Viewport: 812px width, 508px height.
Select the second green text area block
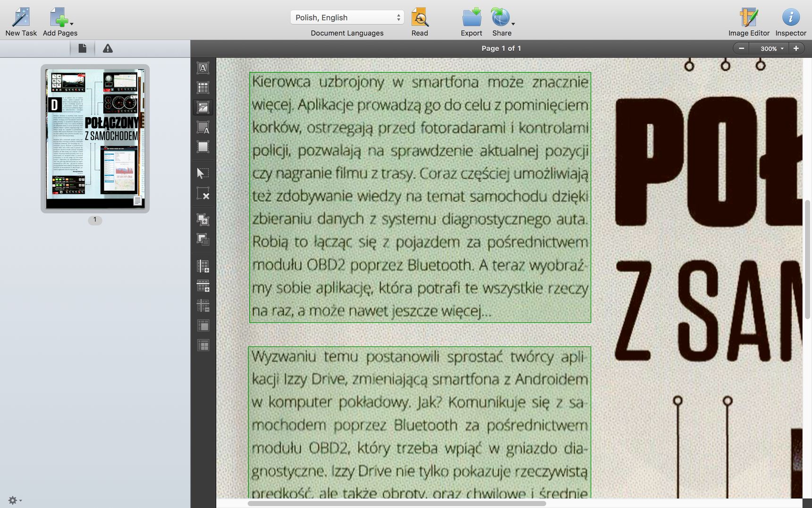[420, 422]
